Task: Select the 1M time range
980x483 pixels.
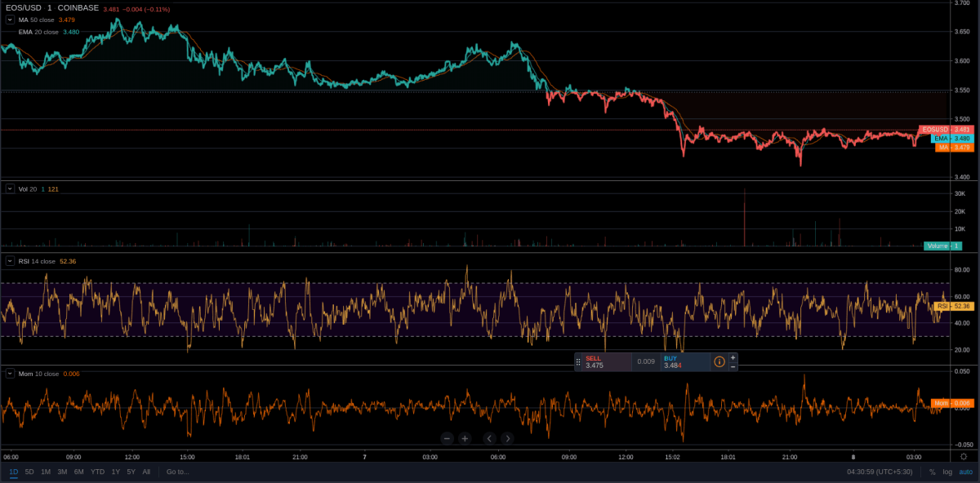Action: pyautogui.click(x=46, y=472)
